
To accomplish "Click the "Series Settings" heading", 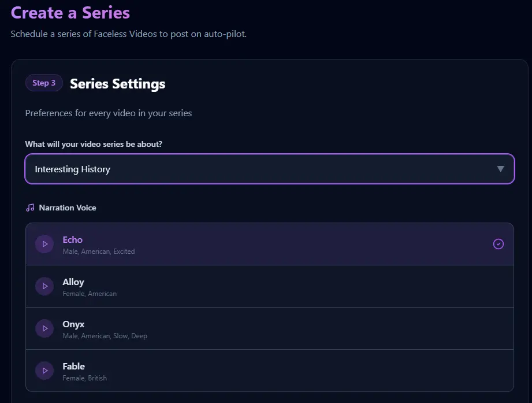I will (117, 84).
